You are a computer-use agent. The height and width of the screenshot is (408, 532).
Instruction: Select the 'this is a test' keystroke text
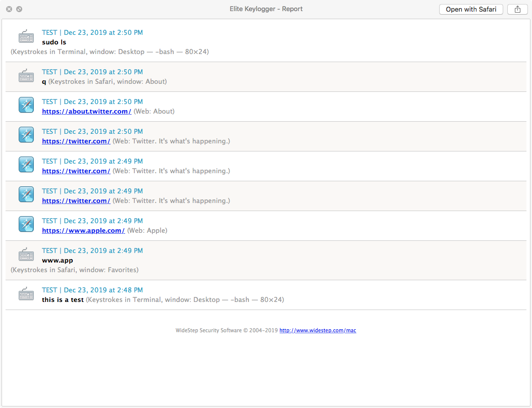click(x=63, y=299)
